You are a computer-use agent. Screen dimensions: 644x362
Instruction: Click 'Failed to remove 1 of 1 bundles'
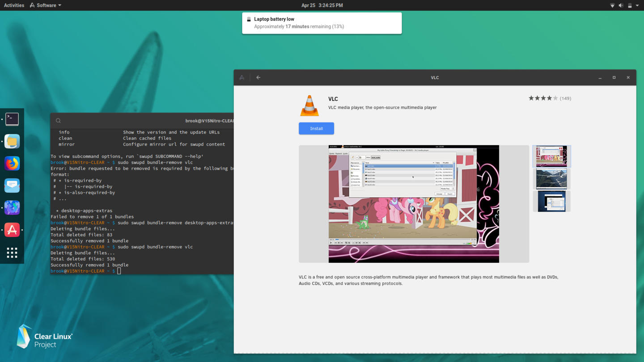[92, 217]
